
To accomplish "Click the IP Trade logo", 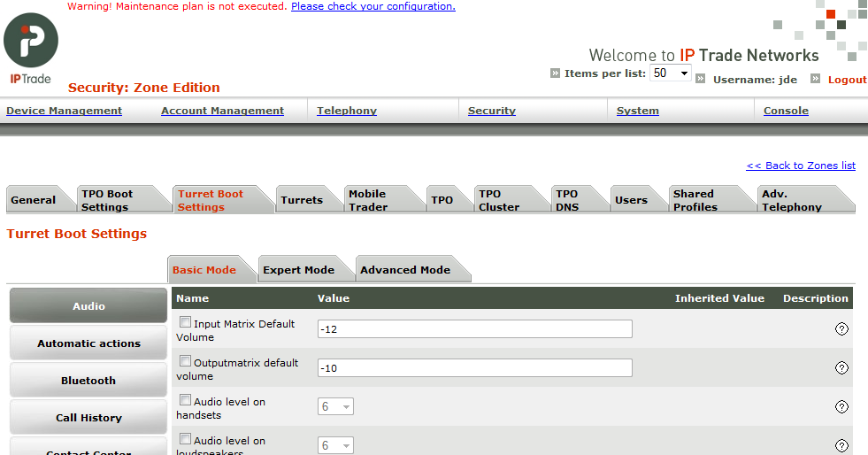I will pyautogui.click(x=31, y=49).
